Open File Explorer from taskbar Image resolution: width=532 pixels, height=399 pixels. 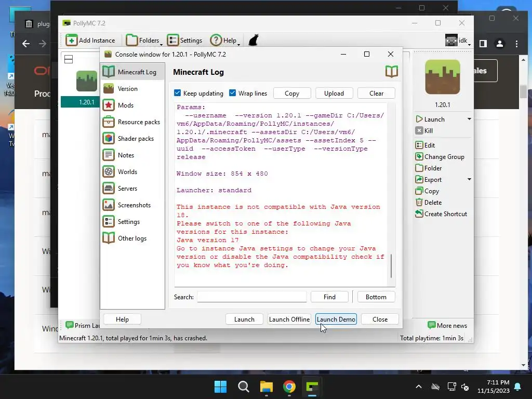(267, 387)
